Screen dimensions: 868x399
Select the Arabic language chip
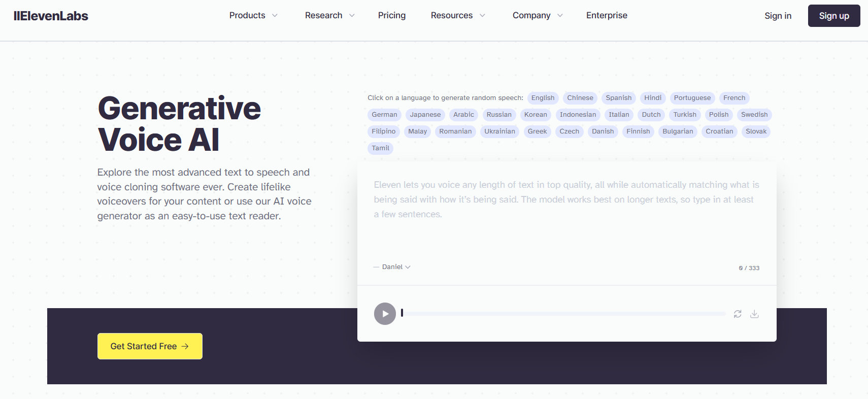coord(463,115)
